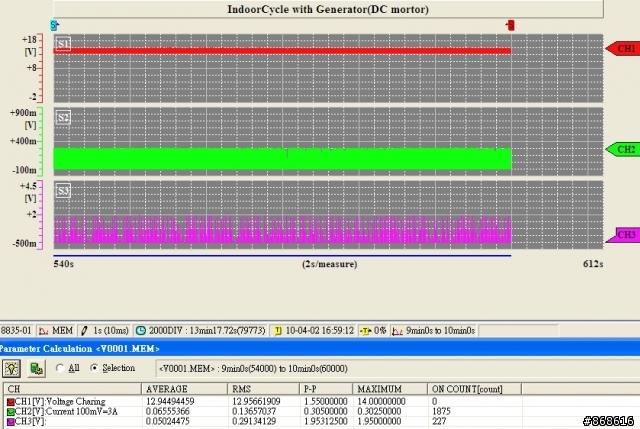Image resolution: width=640 pixels, height=429 pixels.
Task: Select the Selection radio button
Action: 94,368
